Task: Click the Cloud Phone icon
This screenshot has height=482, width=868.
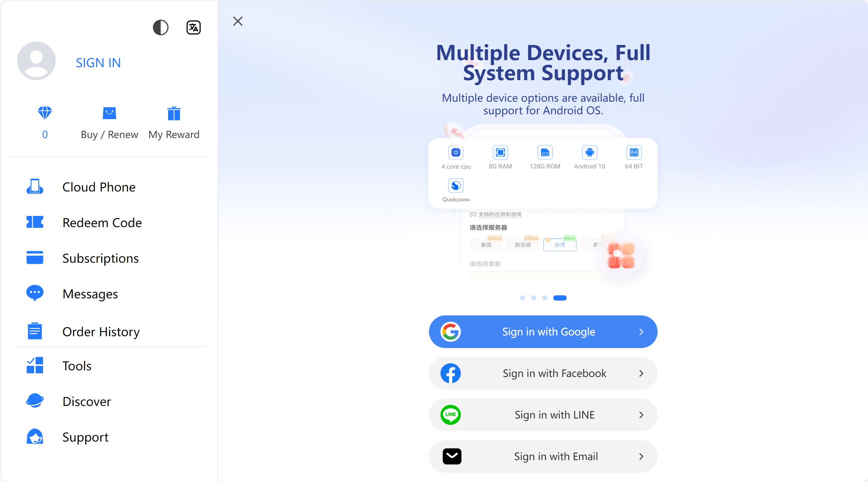Action: tap(35, 186)
